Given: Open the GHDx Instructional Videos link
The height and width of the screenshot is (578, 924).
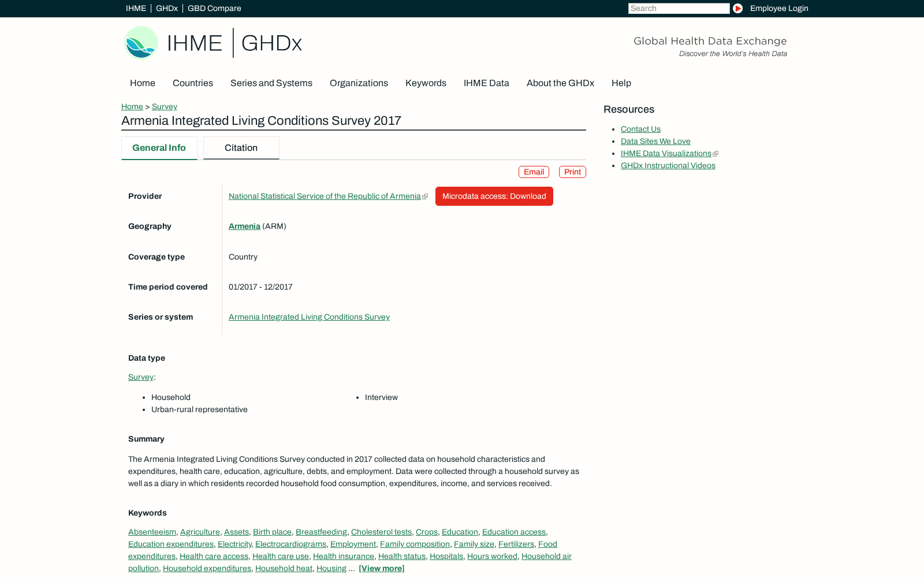Looking at the screenshot, I should click(668, 165).
